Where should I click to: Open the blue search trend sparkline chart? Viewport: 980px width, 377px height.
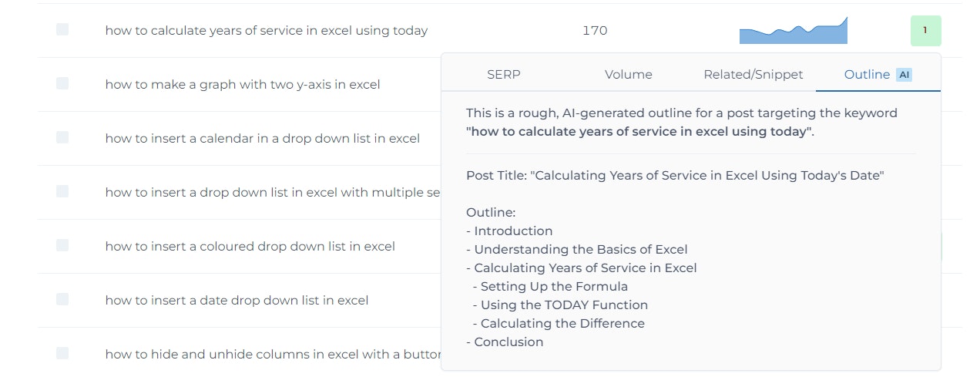click(794, 30)
